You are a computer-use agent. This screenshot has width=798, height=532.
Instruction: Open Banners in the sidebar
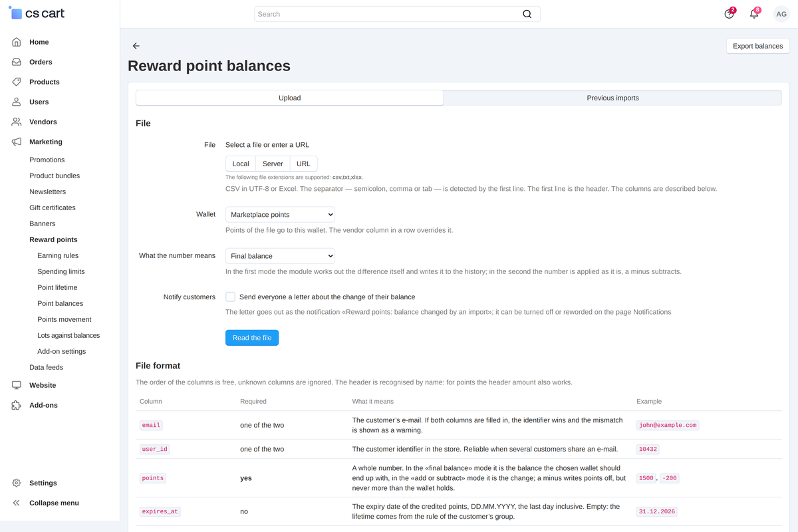43,223
